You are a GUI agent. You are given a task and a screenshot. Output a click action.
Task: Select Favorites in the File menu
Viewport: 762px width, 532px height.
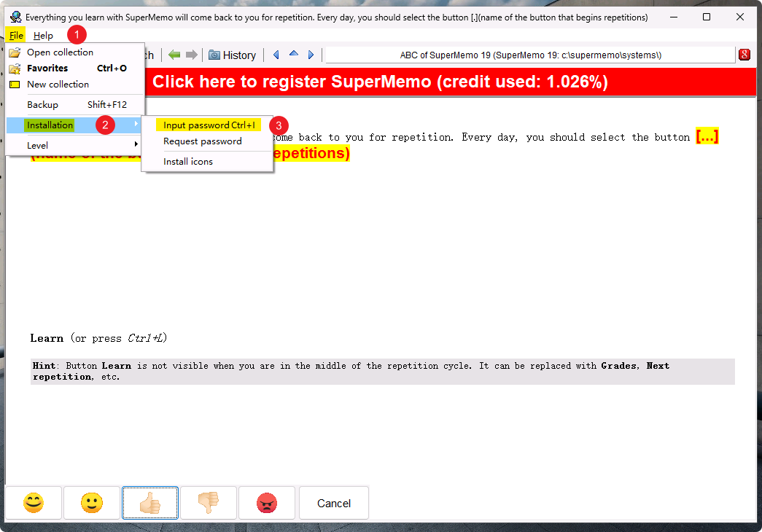click(x=75, y=68)
